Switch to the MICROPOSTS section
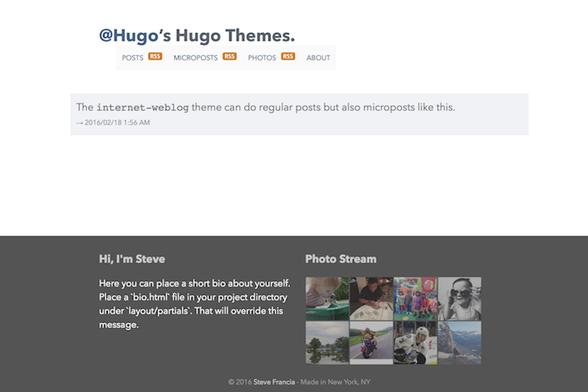 pos(195,57)
